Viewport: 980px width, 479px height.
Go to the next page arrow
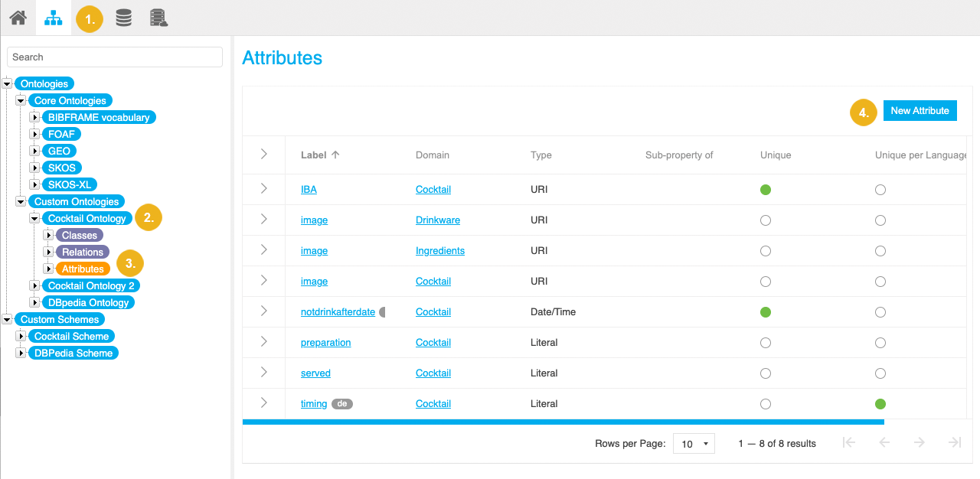(x=919, y=442)
